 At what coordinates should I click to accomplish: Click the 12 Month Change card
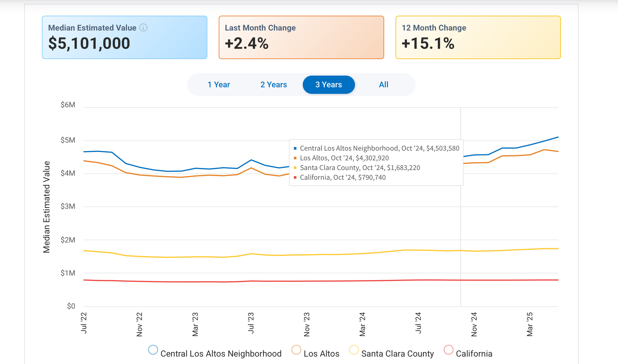pos(478,37)
